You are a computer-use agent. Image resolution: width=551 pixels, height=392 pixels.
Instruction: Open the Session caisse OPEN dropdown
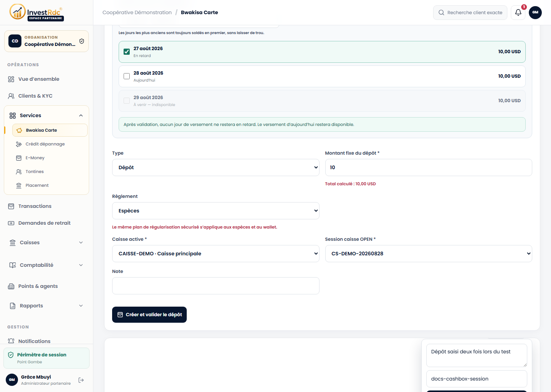429,254
